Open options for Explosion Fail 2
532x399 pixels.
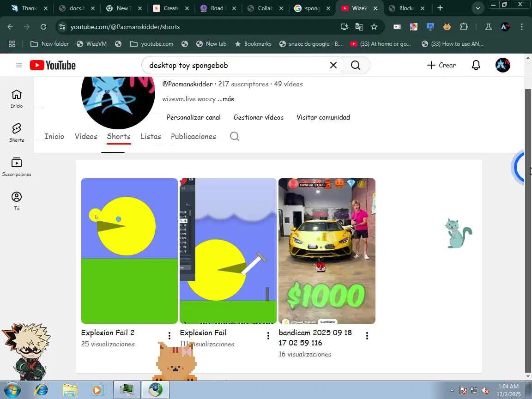pyautogui.click(x=169, y=336)
